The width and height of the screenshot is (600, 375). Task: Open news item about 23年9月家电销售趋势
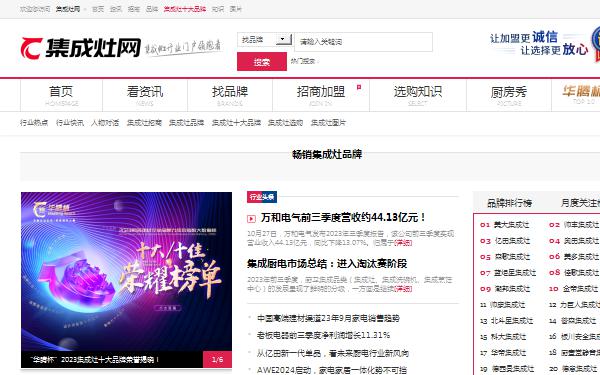pos(328,318)
